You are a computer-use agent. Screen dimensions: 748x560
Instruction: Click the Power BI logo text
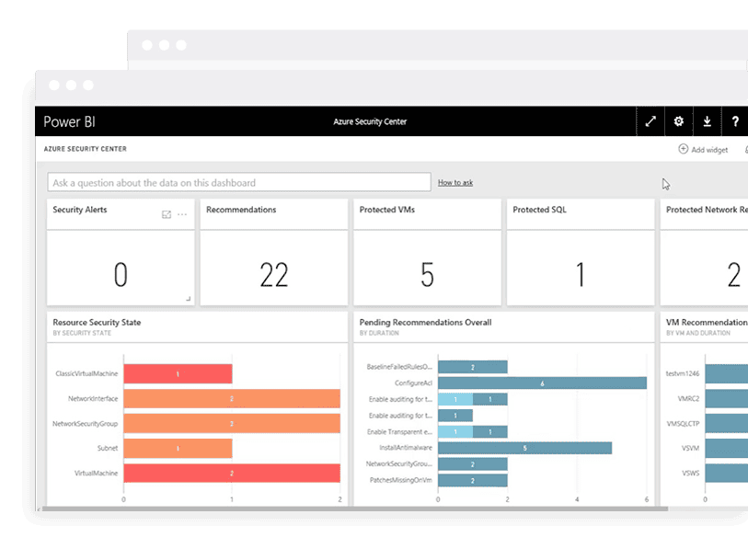[69, 121]
